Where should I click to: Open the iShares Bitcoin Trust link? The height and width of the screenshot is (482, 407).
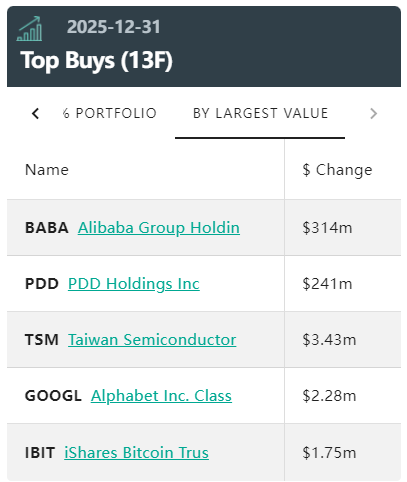136,453
